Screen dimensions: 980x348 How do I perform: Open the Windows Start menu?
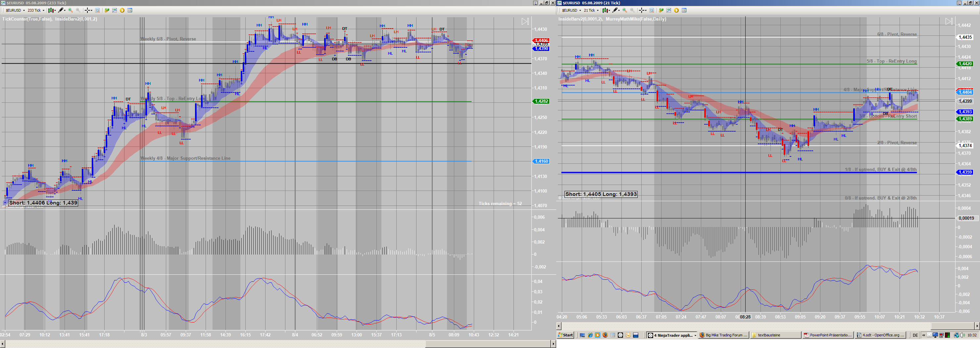coord(565,335)
